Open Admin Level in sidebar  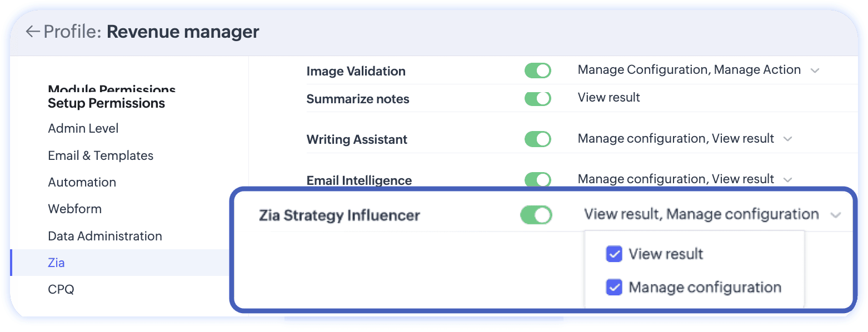(x=83, y=128)
